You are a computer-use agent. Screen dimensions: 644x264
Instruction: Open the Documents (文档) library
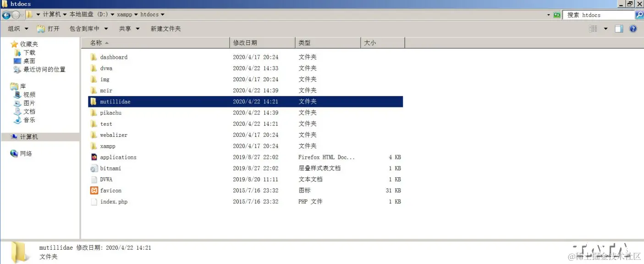(x=29, y=111)
